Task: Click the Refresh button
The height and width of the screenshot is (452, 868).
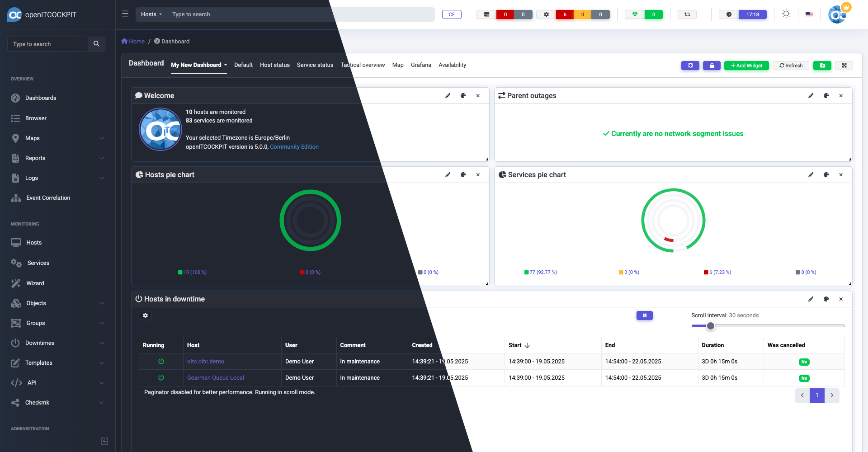Action: 791,66
